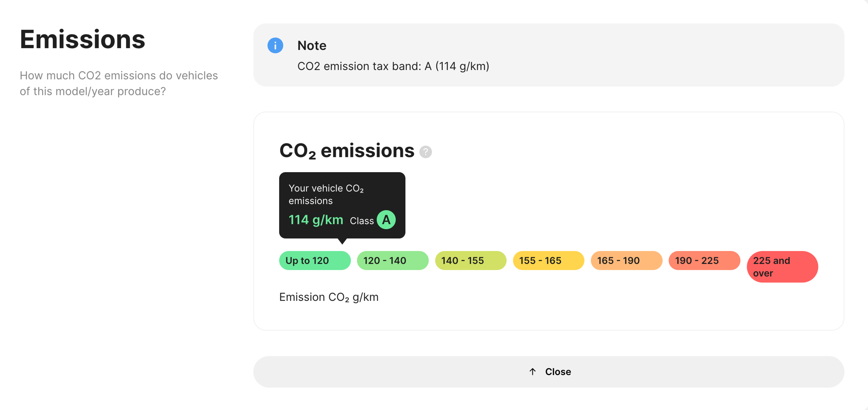Choose the yellow '155 - 165' band
Screen dimensions: 868x410
click(x=548, y=260)
